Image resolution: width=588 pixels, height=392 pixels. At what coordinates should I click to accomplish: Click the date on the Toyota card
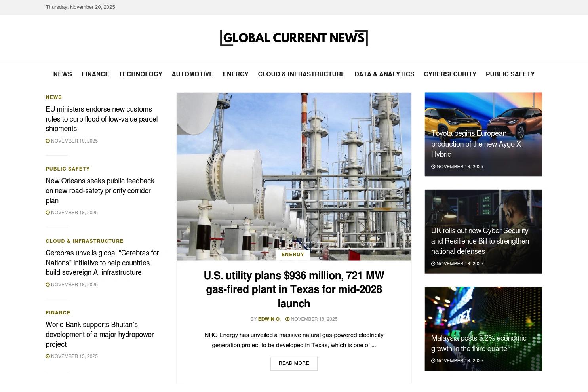pos(460,167)
